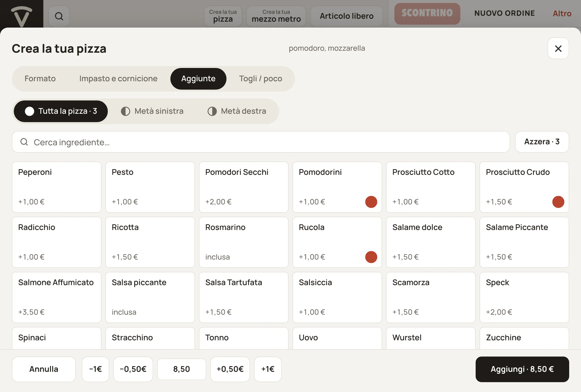Decrease price with −1€ button
Viewport: 581px width, 392px height.
click(x=96, y=369)
